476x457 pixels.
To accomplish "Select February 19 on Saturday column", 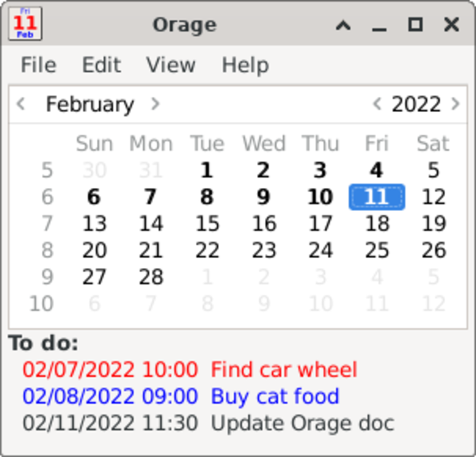I will (x=433, y=224).
